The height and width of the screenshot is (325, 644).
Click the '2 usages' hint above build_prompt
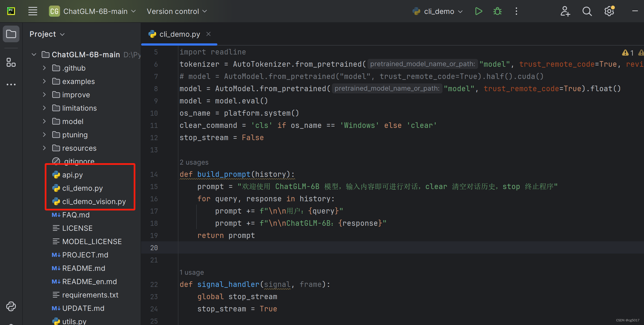pyautogui.click(x=194, y=162)
